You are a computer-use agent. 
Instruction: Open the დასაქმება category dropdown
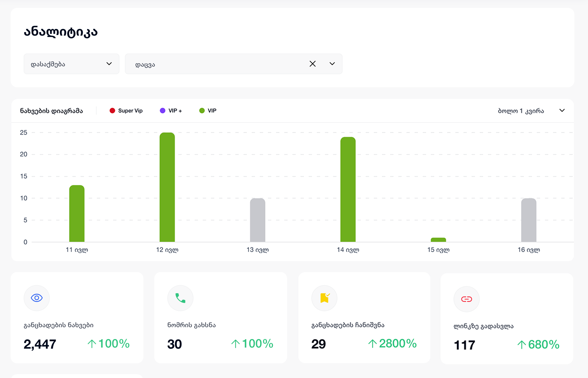tap(71, 64)
